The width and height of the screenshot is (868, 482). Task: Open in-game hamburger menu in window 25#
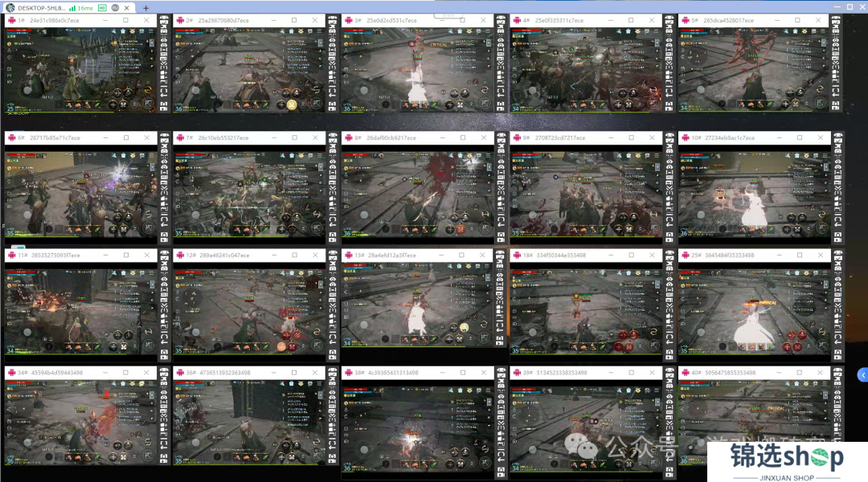click(x=825, y=273)
